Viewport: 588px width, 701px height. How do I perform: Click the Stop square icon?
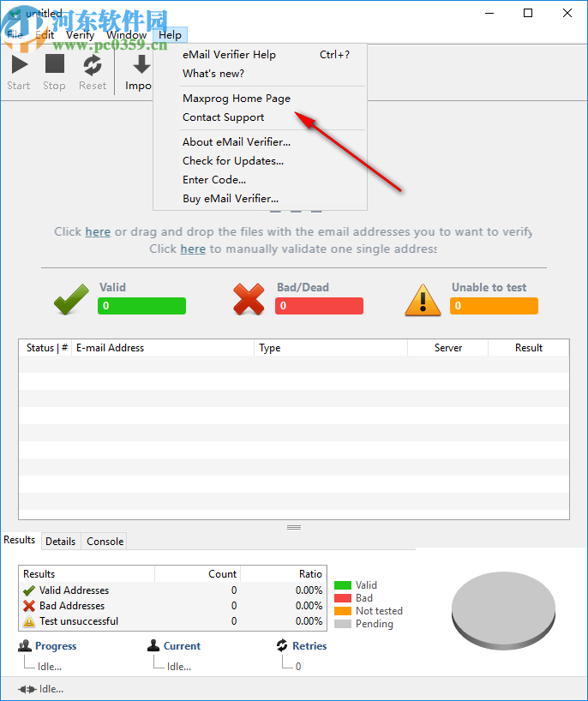pos(55,64)
